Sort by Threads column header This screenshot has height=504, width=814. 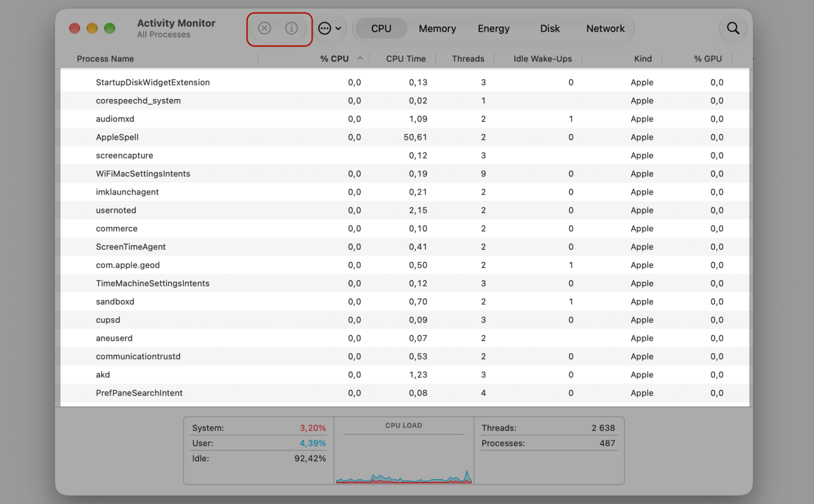coord(468,59)
